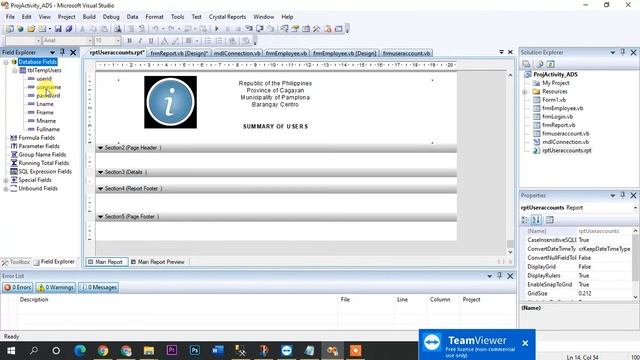The height and width of the screenshot is (360, 640).
Task: Open the Format menu
Action: (154, 17)
